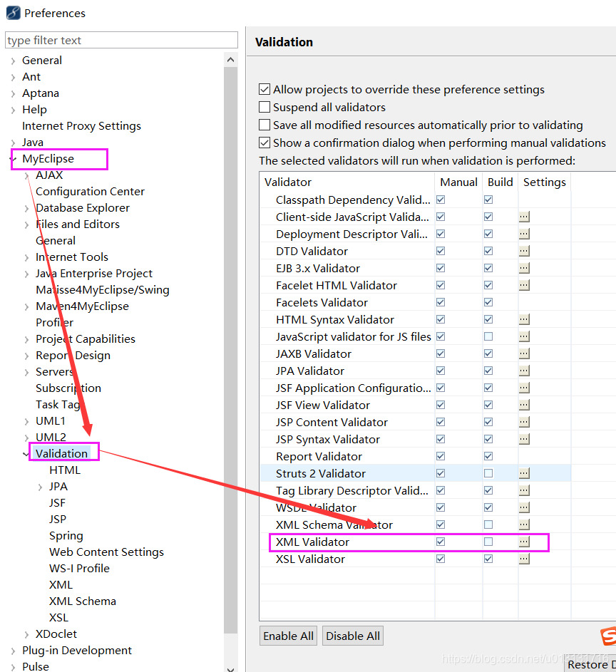Click the Enable All button
Viewport: 616px width, 672px height.
coord(288,636)
